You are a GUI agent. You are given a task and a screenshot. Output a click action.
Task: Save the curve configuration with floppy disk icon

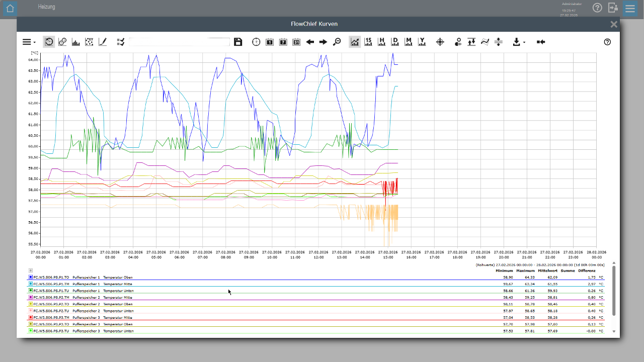click(238, 42)
